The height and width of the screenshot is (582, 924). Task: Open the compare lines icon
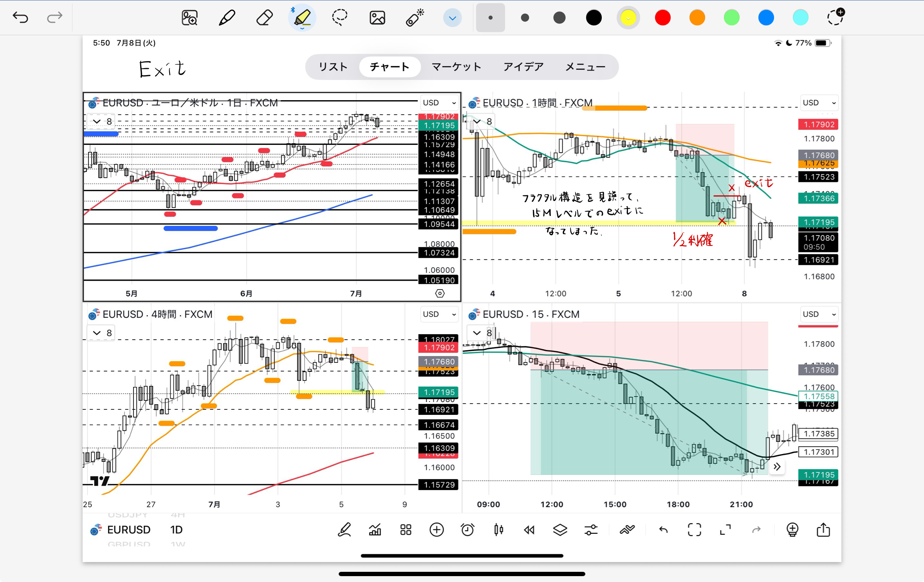[x=627, y=530]
